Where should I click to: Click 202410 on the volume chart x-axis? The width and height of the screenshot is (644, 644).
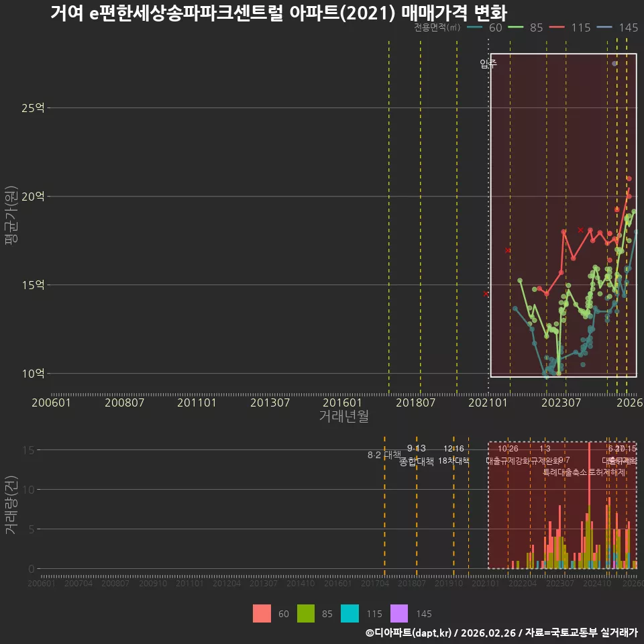click(x=597, y=583)
